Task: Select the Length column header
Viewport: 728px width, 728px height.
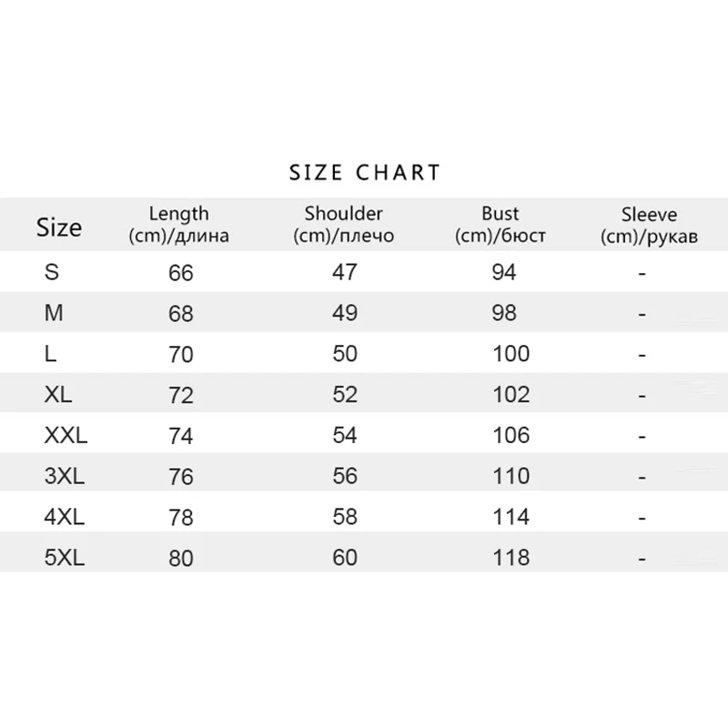Action: coord(178,225)
